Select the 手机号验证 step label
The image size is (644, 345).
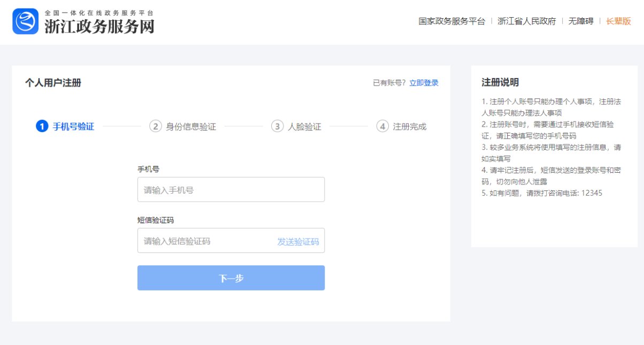click(x=73, y=127)
